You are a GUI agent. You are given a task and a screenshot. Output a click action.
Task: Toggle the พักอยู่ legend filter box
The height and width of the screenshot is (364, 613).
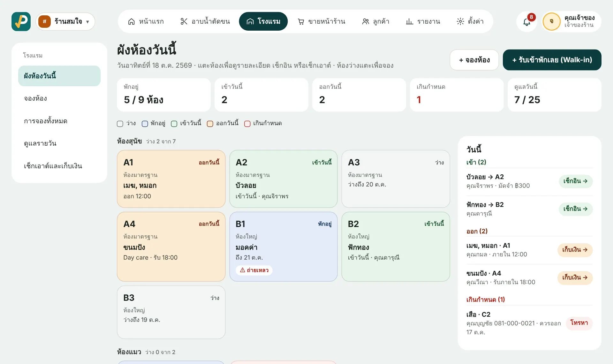pyautogui.click(x=145, y=124)
